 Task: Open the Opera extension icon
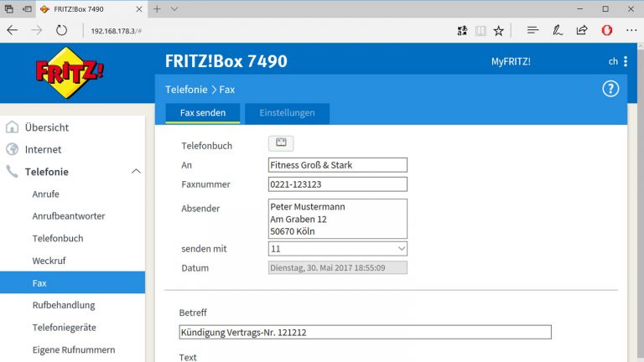coord(606,30)
